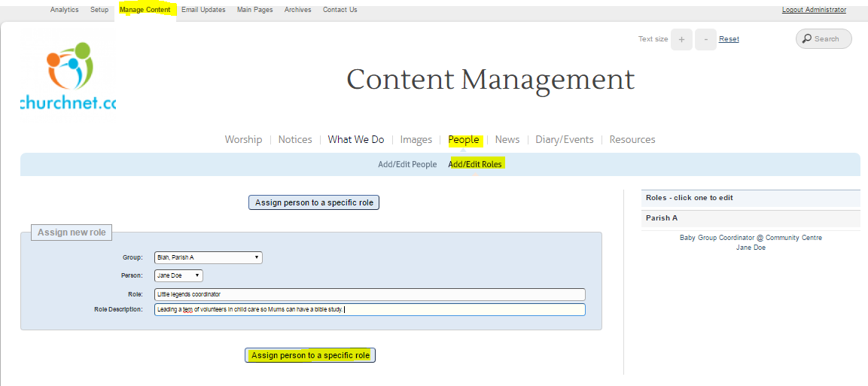Click the Role text field
Image resolution: width=868 pixels, height=386 pixels.
369,294
